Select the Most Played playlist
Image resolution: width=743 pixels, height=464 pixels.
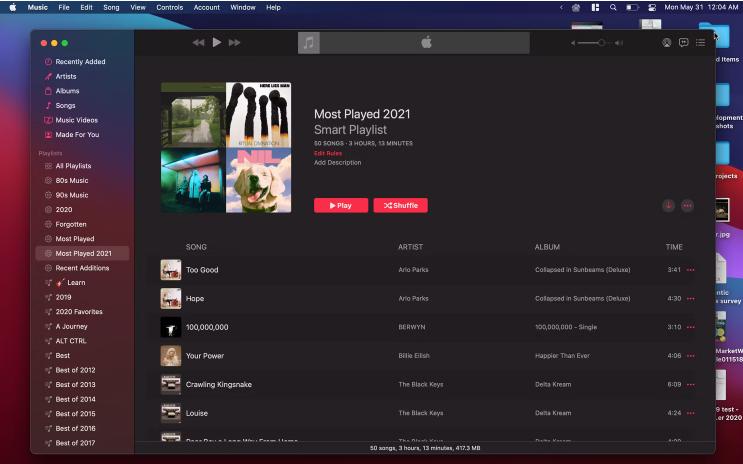click(x=74, y=239)
